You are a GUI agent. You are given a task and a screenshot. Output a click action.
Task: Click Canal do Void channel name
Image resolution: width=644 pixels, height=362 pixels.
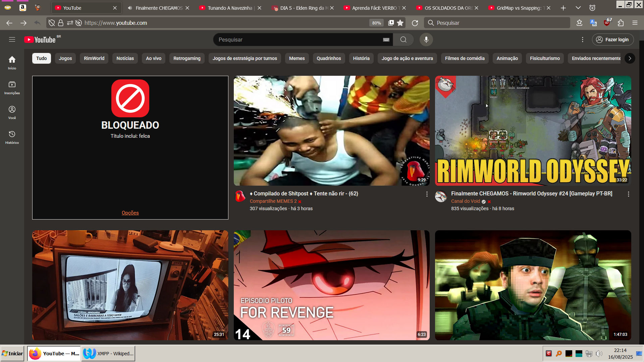point(466,201)
